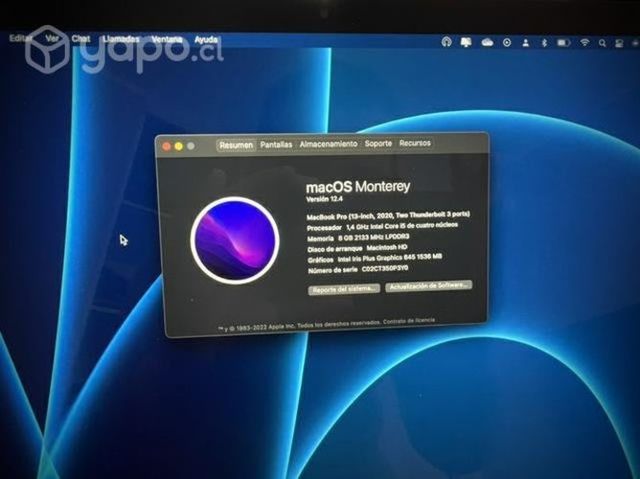
Task: Click the Número de serie value
Action: coord(385,269)
